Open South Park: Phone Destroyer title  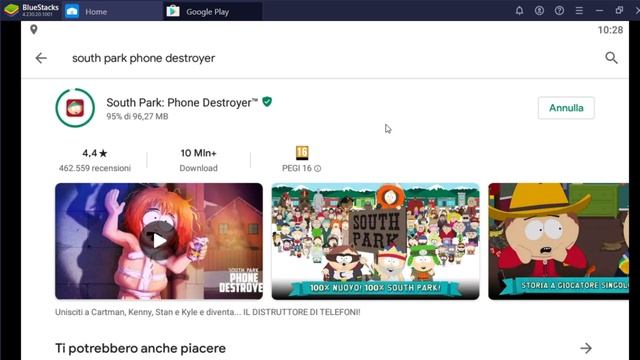coord(182,102)
